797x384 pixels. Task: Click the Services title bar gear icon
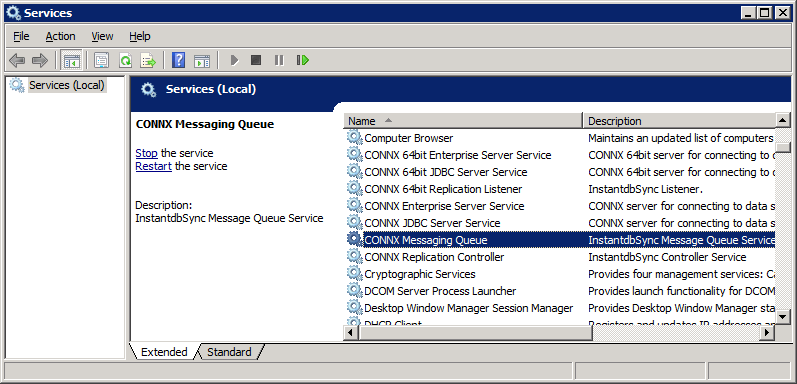(13, 13)
